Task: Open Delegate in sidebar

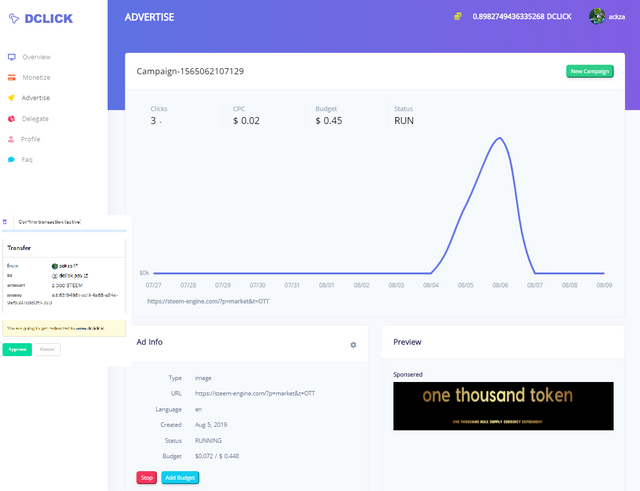Action: (x=35, y=119)
